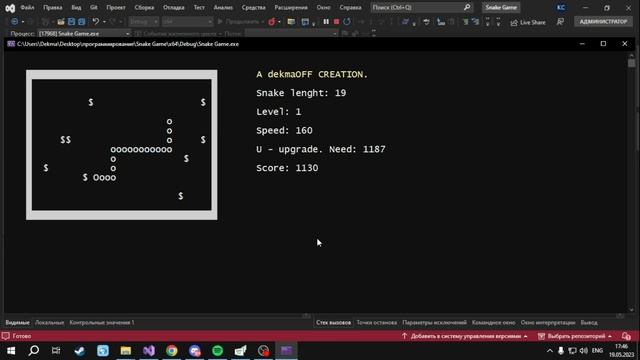Screen dimensions: 640x360
Task: Switch to Visual Studio taskbar icon
Action: point(149,351)
